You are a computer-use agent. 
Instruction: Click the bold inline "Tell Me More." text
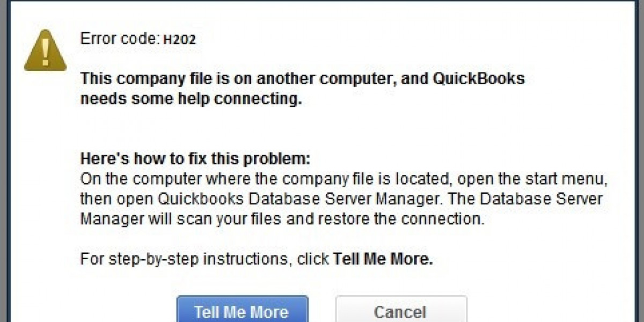pos(383,260)
